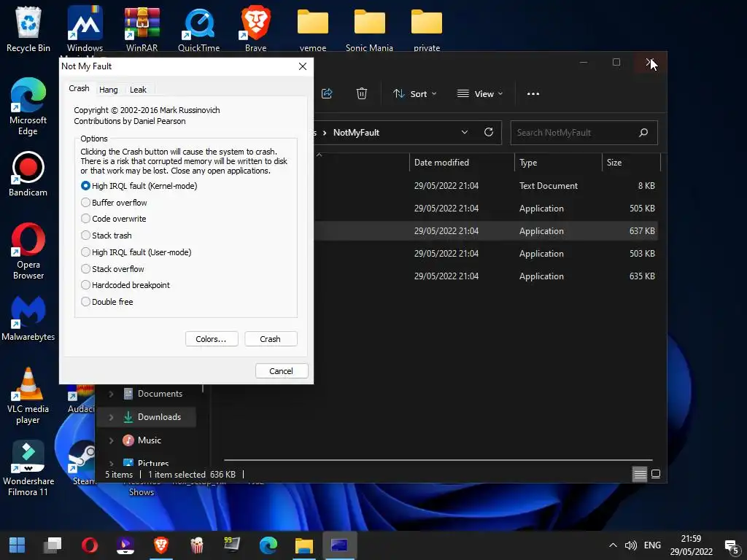Launch the VLC media player desktop shortcut
This screenshot has height=560, width=747.
[x=28, y=395]
